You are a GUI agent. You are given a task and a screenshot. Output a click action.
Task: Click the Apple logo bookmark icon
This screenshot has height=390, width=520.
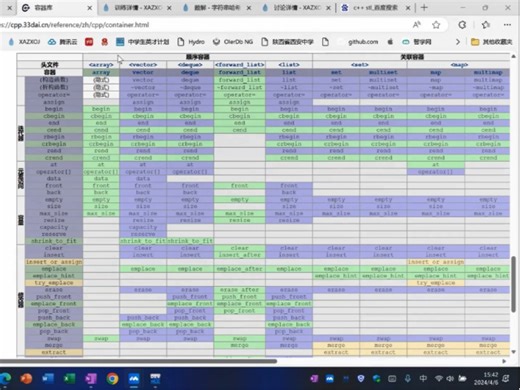click(390, 42)
